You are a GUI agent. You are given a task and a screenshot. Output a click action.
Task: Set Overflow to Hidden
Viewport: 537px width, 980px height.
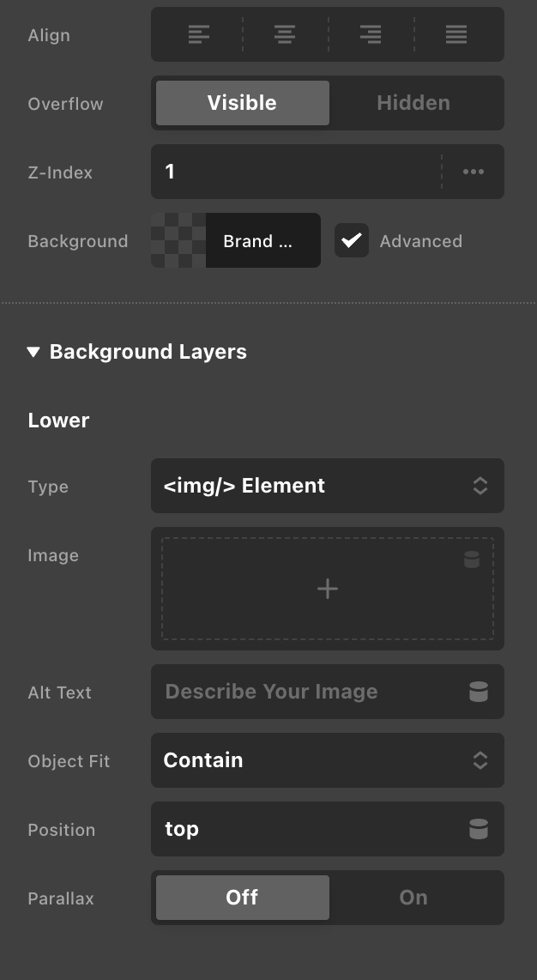(413, 103)
